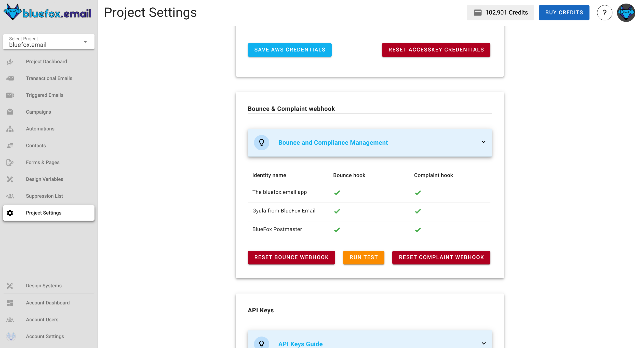
Task: Click the bluefox.email fox logo
Action: coord(13,11)
